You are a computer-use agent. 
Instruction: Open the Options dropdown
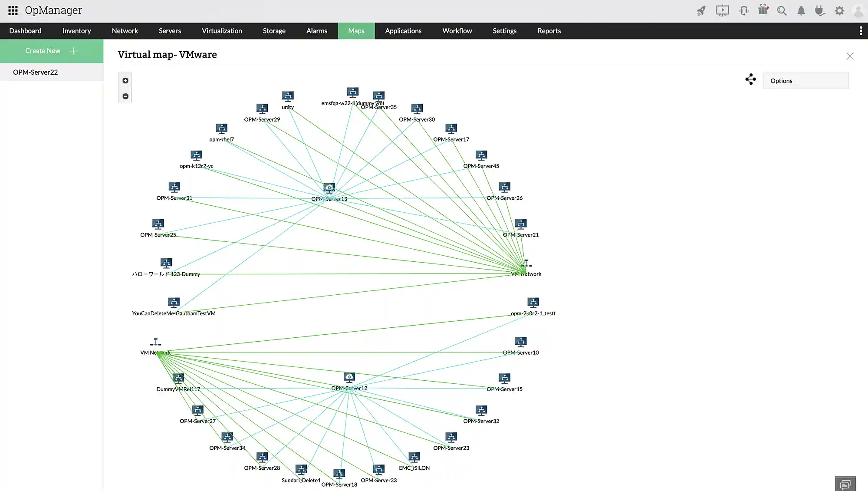click(806, 81)
